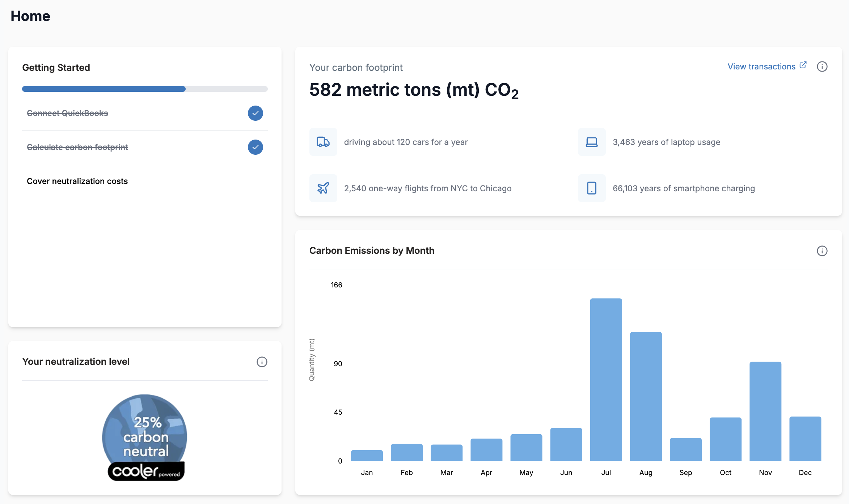Click the 'Quantity (mt)' axis label
The image size is (849, 504).
312,360
